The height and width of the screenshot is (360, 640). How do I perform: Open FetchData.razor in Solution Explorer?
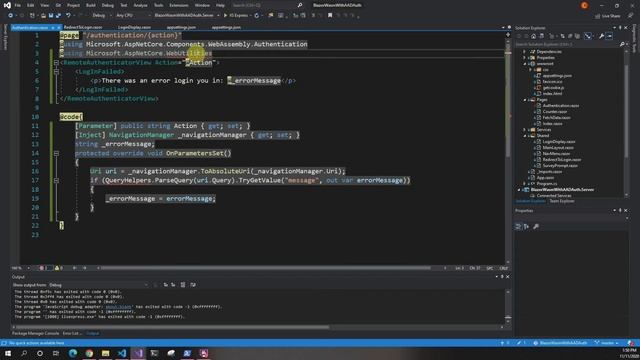coord(556,118)
